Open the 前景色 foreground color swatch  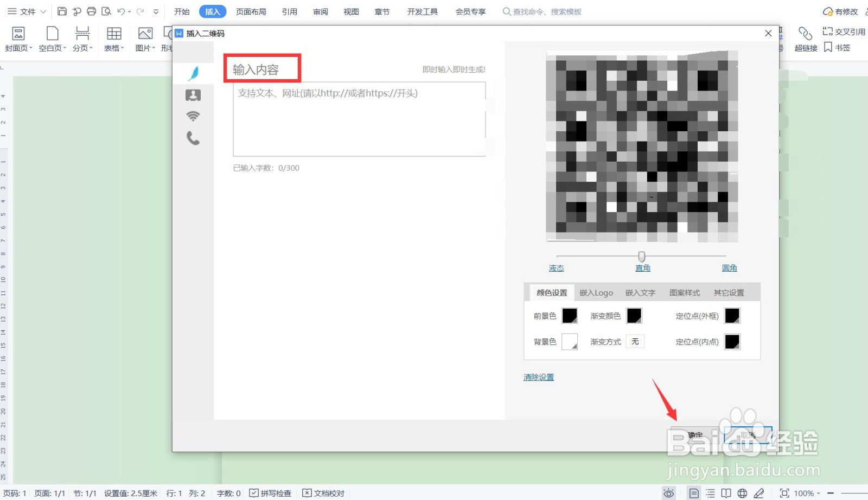coord(570,316)
